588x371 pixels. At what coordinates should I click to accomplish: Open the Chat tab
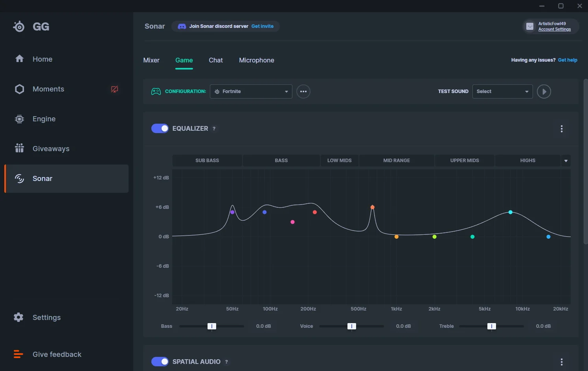[x=216, y=60]
